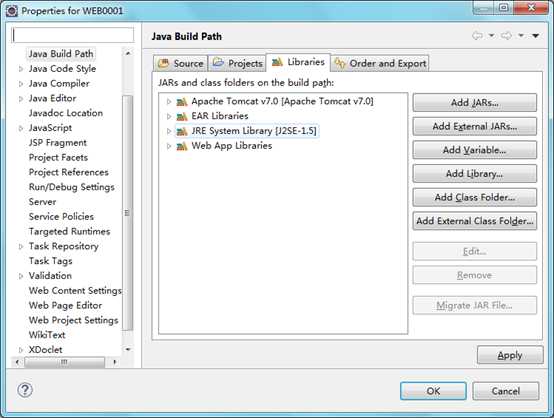Click the Apache Tomcat v7.0 library icon

click(182, 102)
